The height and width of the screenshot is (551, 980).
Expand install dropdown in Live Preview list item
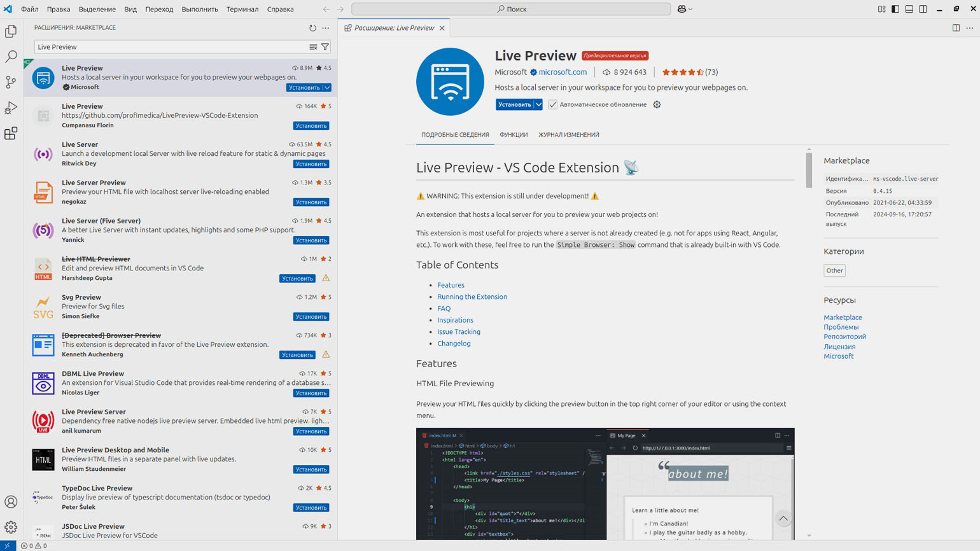(x=327, y=88)
